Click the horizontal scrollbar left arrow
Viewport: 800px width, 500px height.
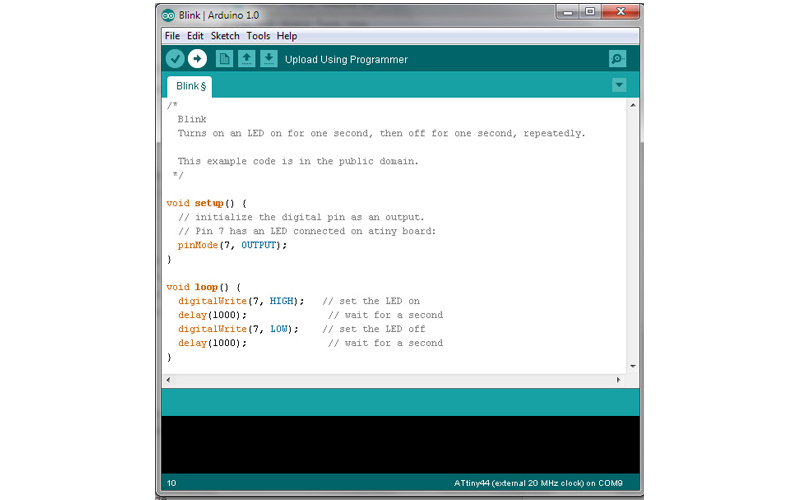tap(168, 380)
